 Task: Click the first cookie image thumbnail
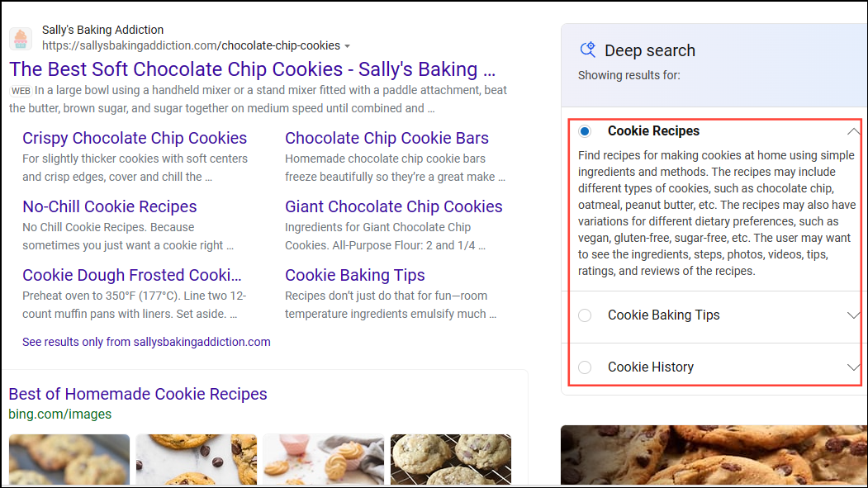(x=69, y=459)
